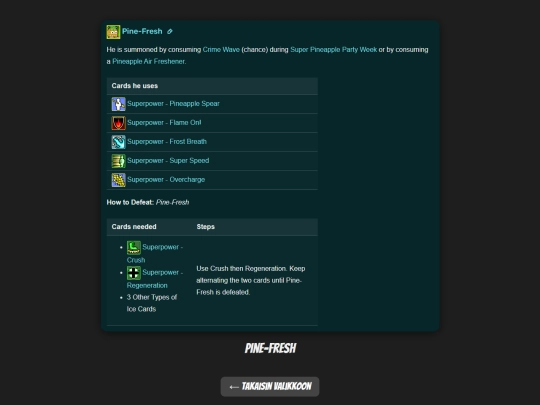Open the Pineapple Air Freshener link
The width and height of the screenshot is (540, 405).
148,62
